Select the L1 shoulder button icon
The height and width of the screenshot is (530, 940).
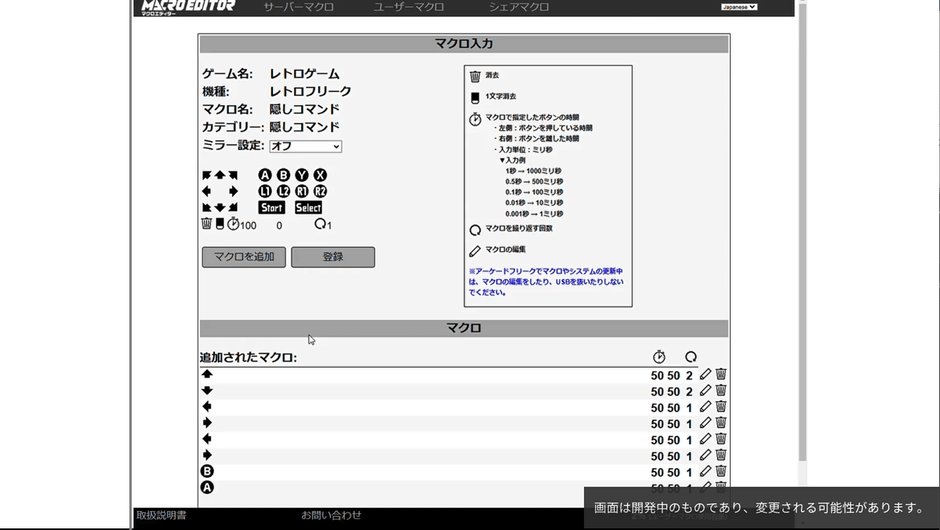pos(265,191)
